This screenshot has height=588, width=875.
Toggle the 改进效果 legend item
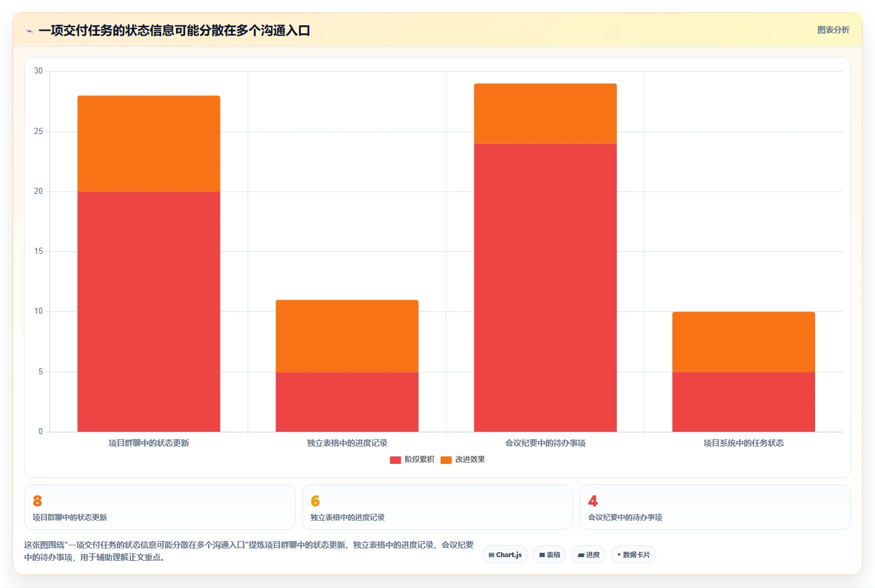pos(463,460)
